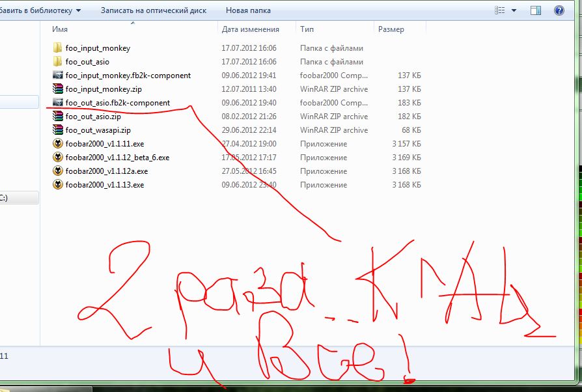Sort by the 'Тип' column header
Image resolution: width=582 pixels, height=392 pixels.
click(x=307, y=29)
